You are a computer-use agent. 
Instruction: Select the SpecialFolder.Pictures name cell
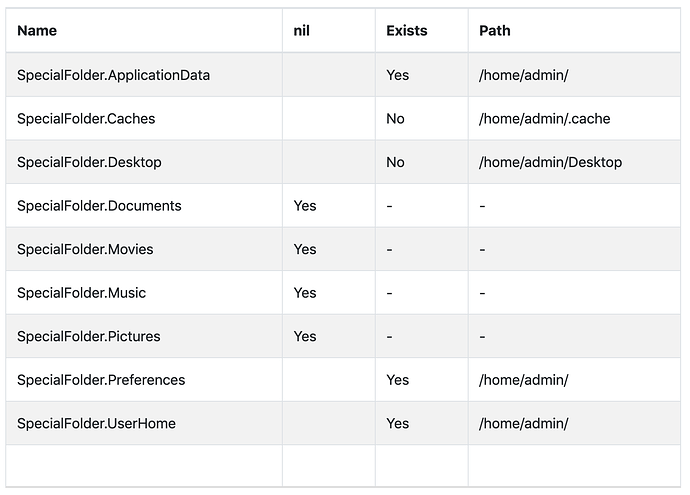[144, 336]
